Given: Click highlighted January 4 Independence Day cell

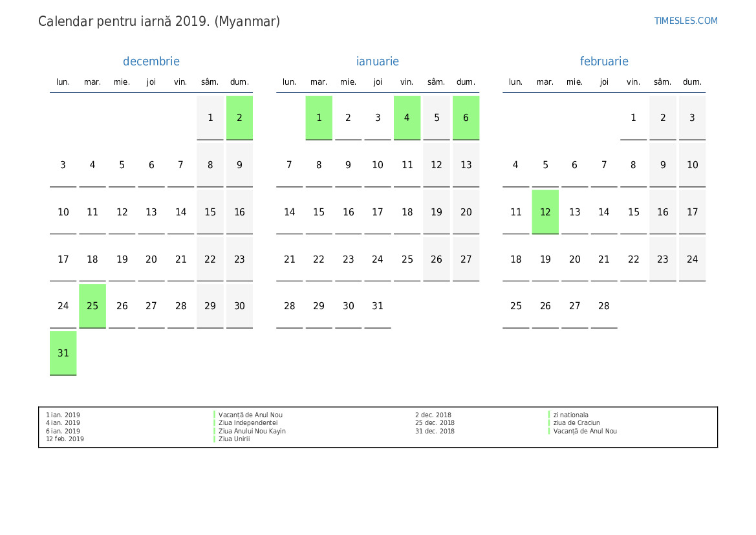Looking at the screenshot, I should coord(407,118).
